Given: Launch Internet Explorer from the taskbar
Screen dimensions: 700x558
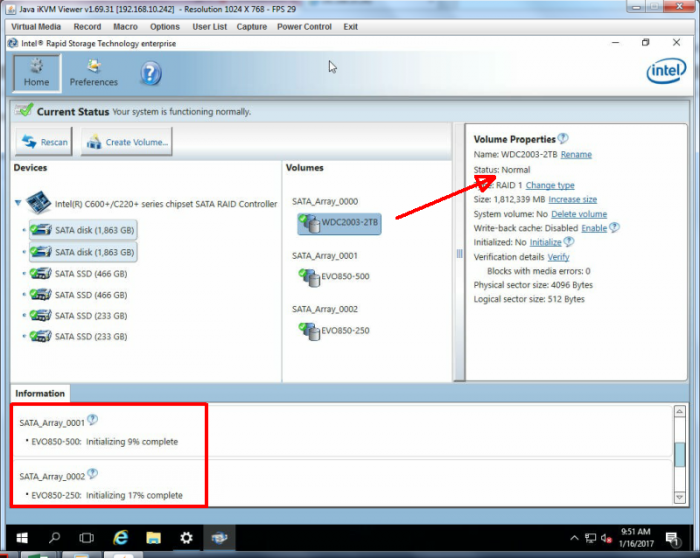Looking at the screenshot, I should [120, 538].
